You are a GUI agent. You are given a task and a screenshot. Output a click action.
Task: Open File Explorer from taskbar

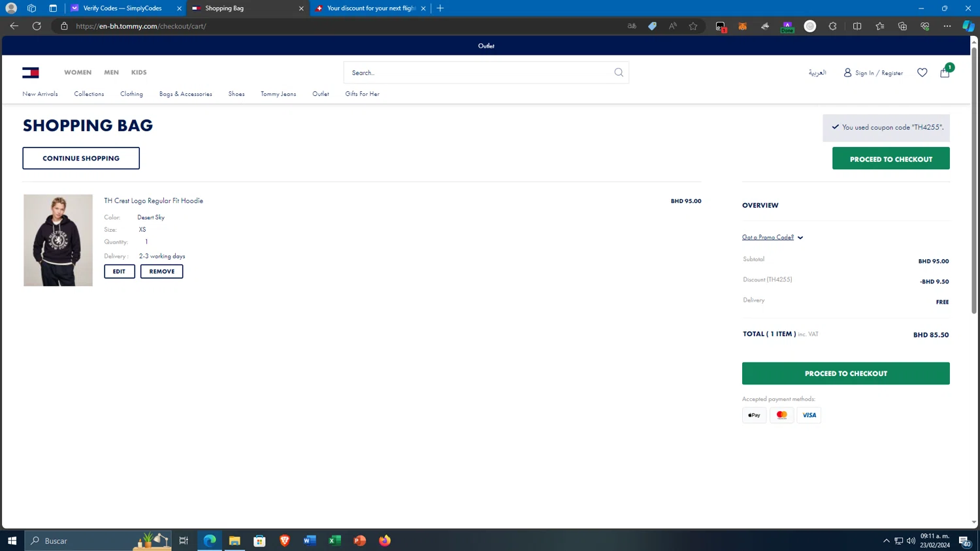point(235,541)
